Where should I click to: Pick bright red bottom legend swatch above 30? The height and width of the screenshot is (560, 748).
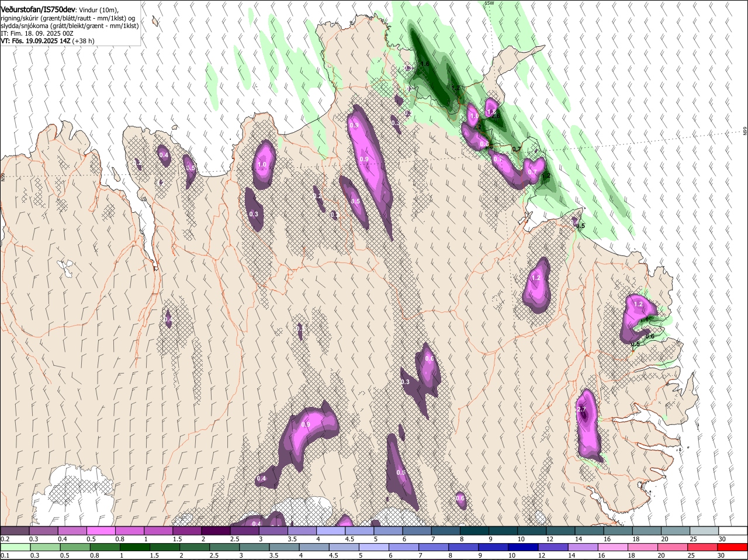pos(732,547)
